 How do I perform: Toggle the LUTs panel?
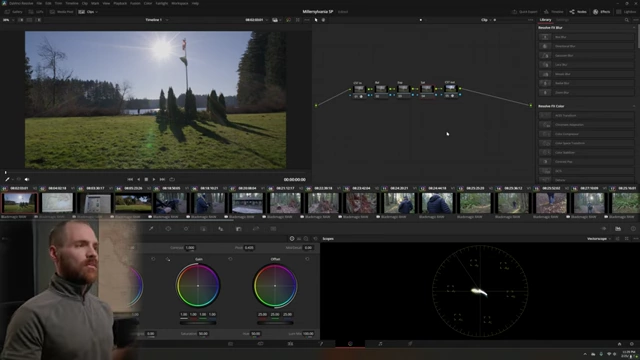[x=36, y=12]
